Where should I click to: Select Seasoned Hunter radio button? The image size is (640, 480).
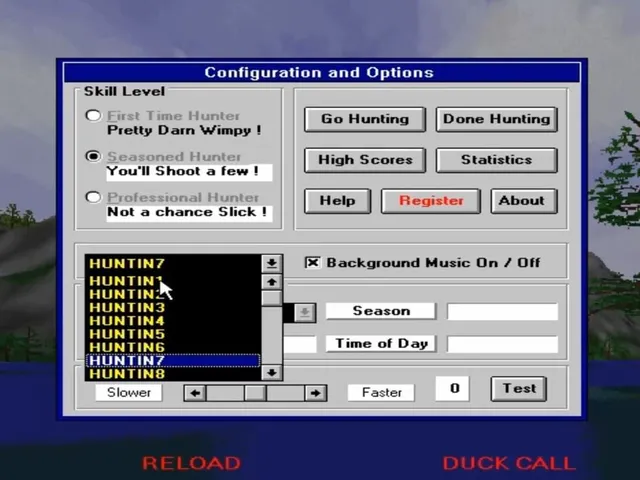point(93,156)
